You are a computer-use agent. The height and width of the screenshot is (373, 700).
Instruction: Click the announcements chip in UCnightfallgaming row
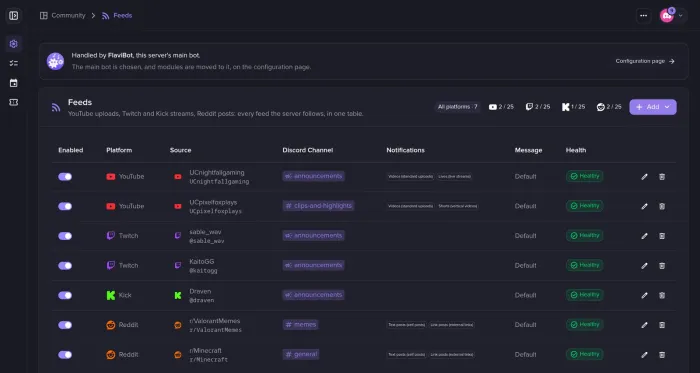(x=313, y=176)
